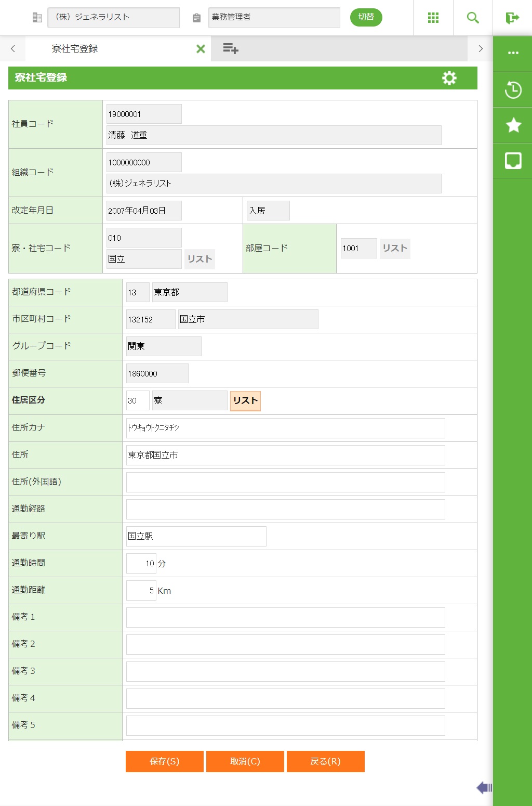Open the 住居区分 リスト picker
Image resolution: width=532 pixels, height=806 pixels.
click(x=245, y=401)
